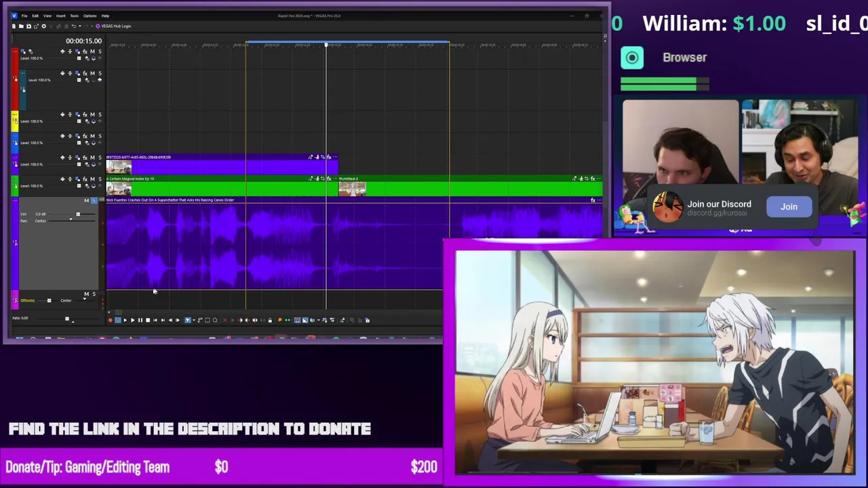
Task: Open Project Properties gear icon
Action: click(44, 26)
